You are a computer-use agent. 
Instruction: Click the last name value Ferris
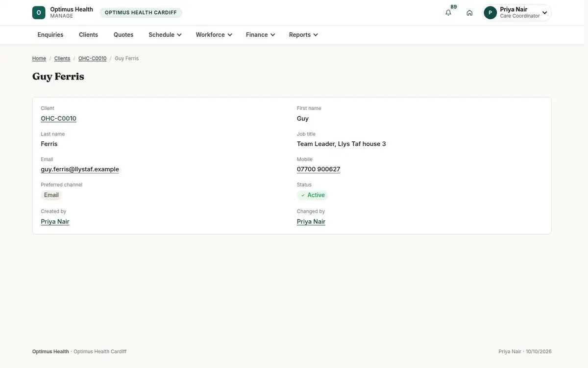[49, 144]
